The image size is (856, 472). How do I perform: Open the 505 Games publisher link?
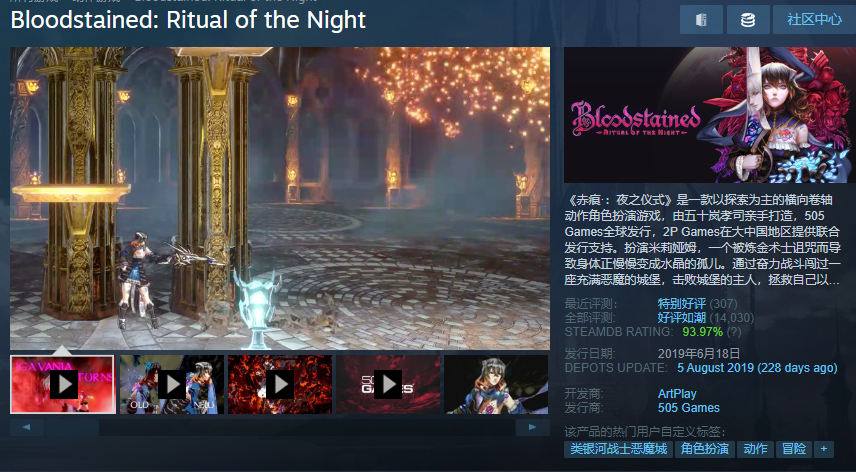tap(688, 408)
